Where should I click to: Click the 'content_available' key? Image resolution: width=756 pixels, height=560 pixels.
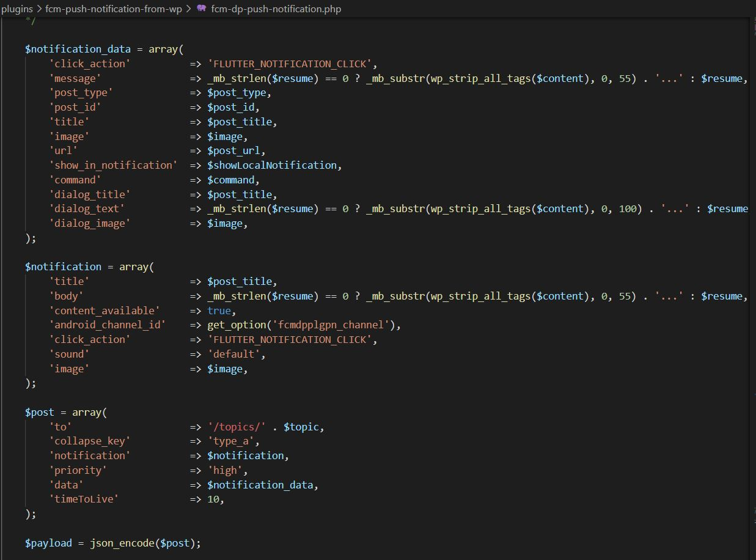pyautogui.click(x=105, y=311)
